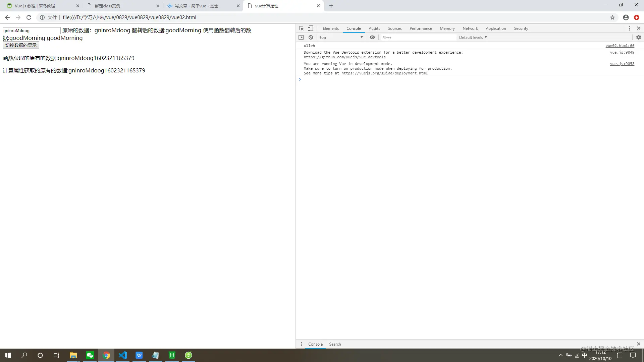Click the inspect element picker icon
This screenshot has height=362, width=644.
point(301,28)
